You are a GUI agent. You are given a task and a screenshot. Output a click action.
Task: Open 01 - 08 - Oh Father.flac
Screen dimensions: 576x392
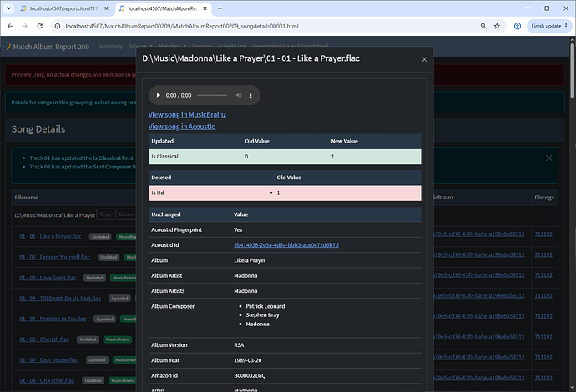[x=47, y=380]
